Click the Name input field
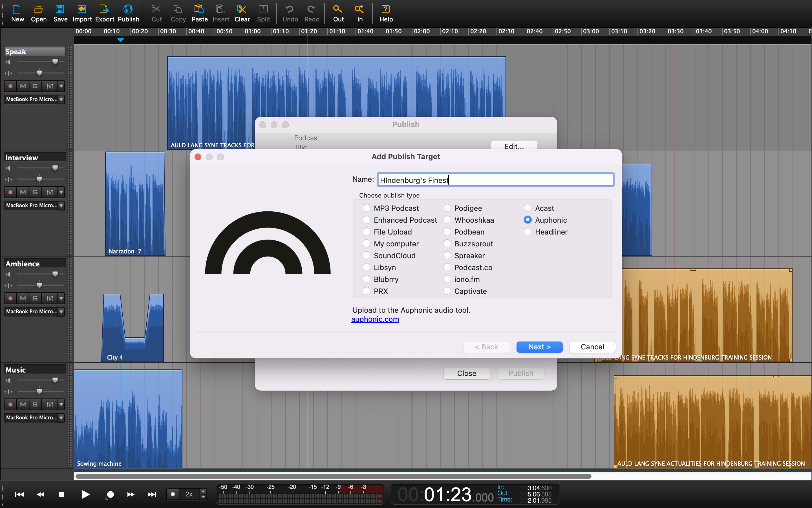Viewport: 812px width, 508px height. (495, 180)
